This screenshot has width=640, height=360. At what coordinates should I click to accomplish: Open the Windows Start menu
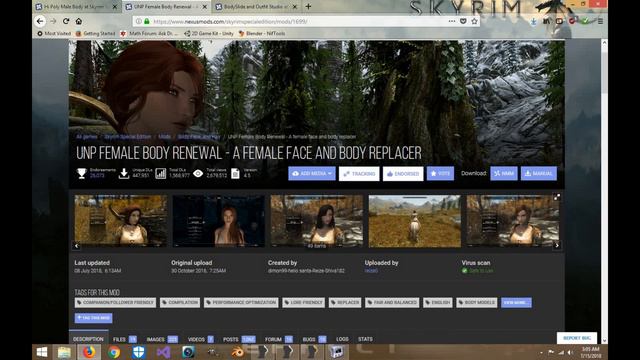(x=42, y=352)
